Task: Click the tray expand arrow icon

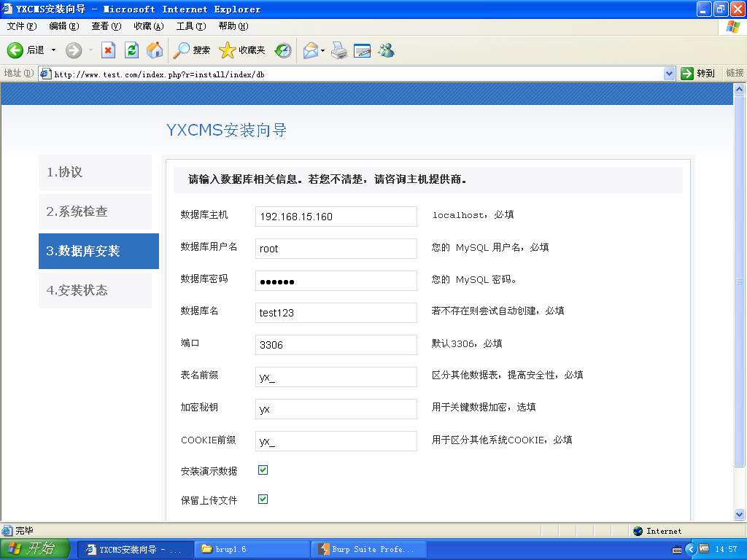Action: tap(690, 550)
